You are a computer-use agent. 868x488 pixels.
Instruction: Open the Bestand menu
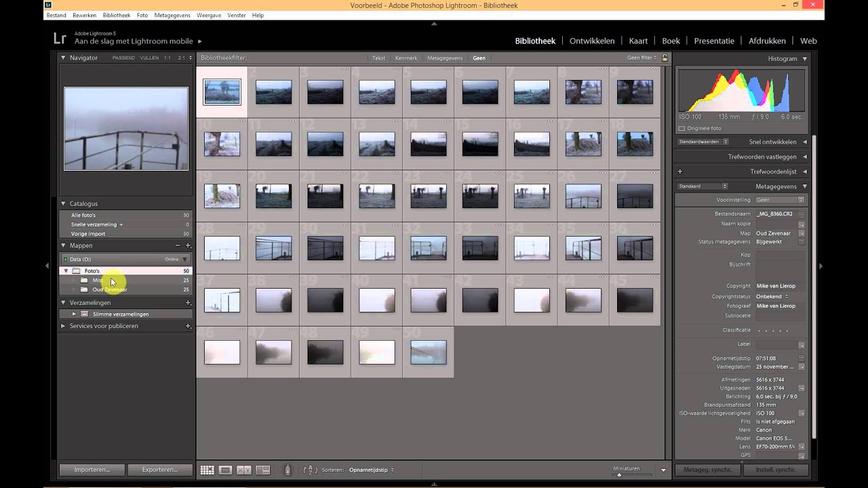(56, 15)
